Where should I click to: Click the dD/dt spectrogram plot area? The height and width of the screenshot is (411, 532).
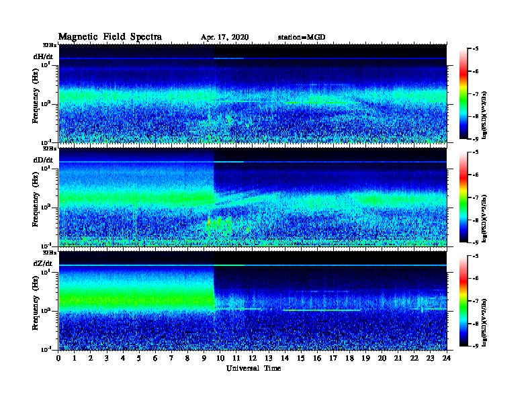coord(253,197)
